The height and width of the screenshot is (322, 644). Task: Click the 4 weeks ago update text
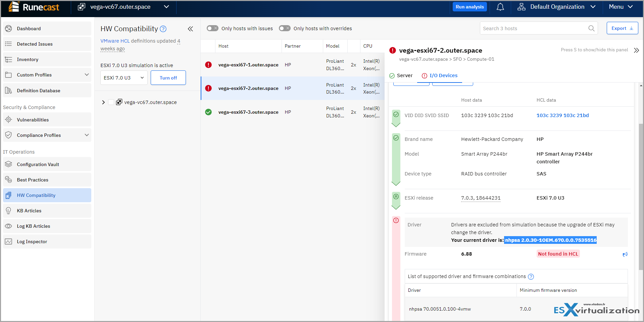[x=140, y=45]
